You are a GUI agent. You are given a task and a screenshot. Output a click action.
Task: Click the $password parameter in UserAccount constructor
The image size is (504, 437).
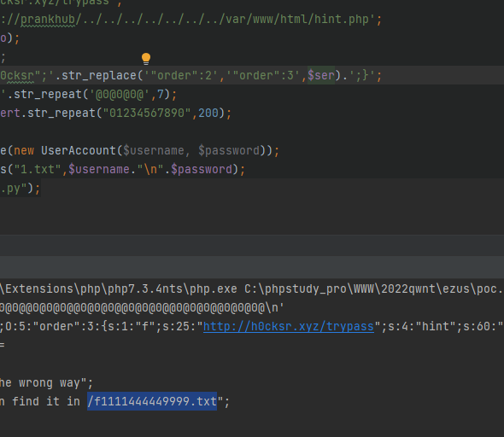coord(229,150)
